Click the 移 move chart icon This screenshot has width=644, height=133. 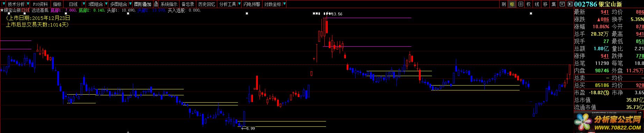pyautogui.click(x=545, y=4)
